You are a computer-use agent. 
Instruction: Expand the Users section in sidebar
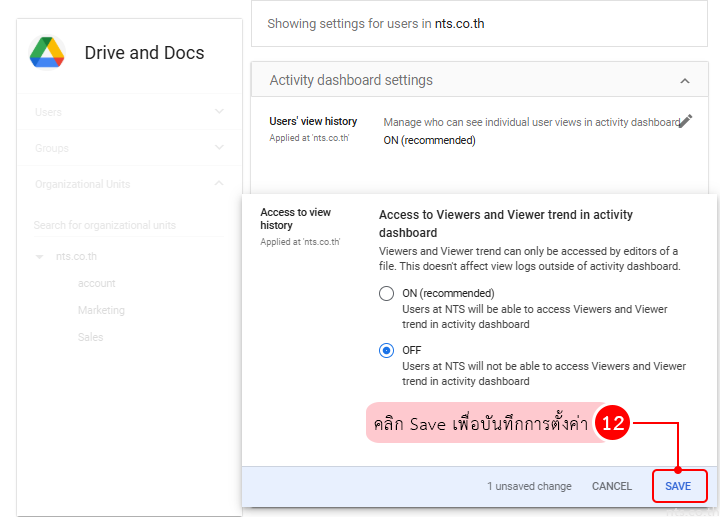pos(219,112)
